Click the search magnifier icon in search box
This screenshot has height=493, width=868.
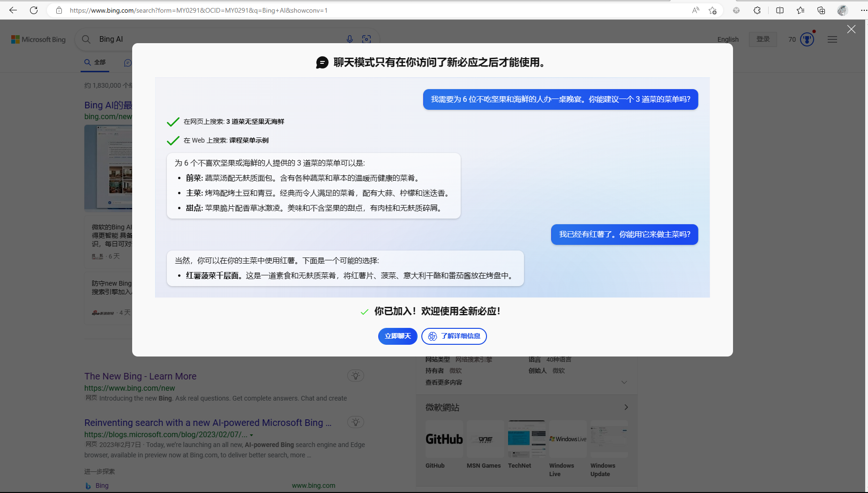click(x=86, y=39)
